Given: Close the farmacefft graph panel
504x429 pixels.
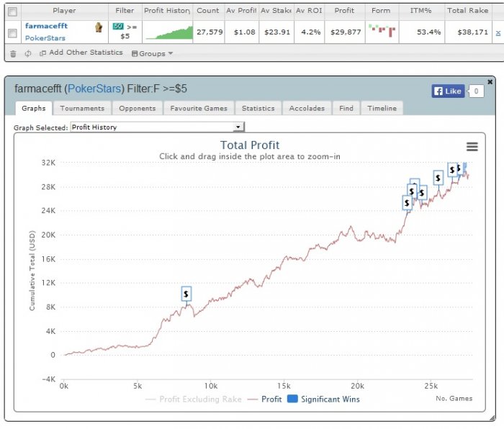Looking at the screenshot, I should (490, 82).
